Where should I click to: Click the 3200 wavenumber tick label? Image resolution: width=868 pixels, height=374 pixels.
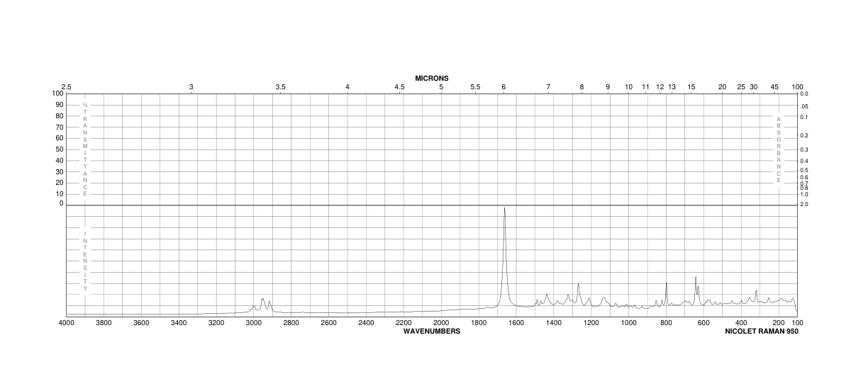coord(216,323)
